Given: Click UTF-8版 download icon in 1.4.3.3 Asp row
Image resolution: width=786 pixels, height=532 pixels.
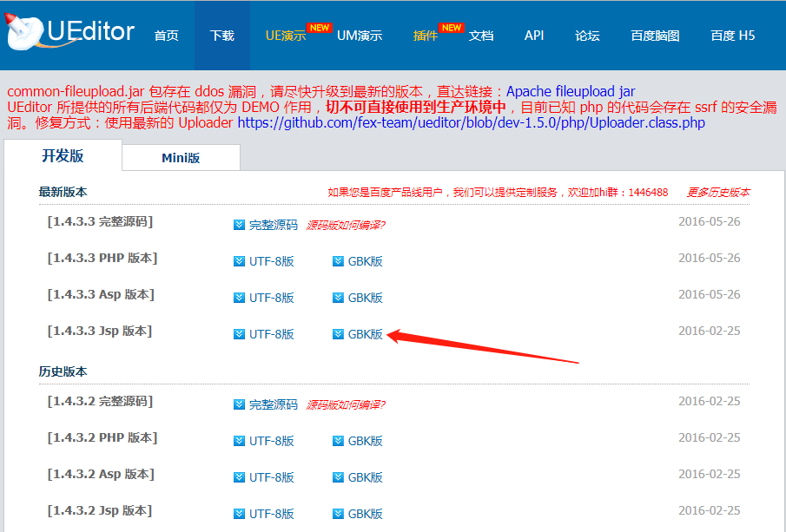Looking at the screenshot, I should (239, 298).
